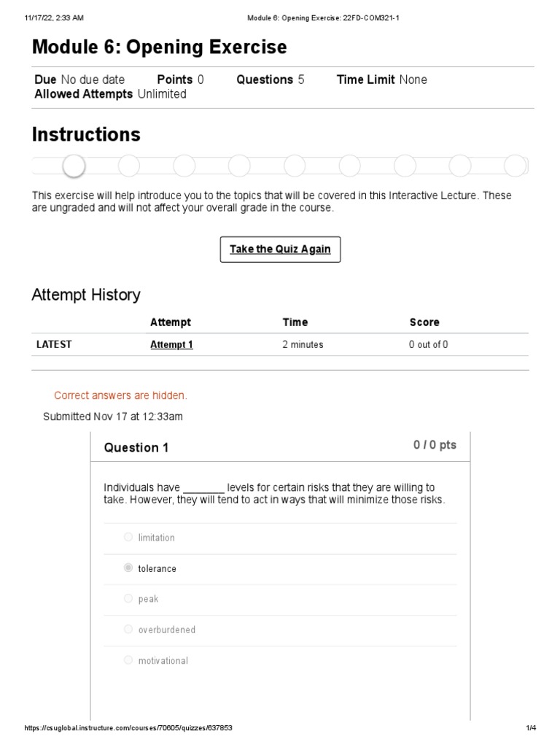Choose the tolerance radio option
This screenshot has height=747, width=560.
click(x=128, y=568)
